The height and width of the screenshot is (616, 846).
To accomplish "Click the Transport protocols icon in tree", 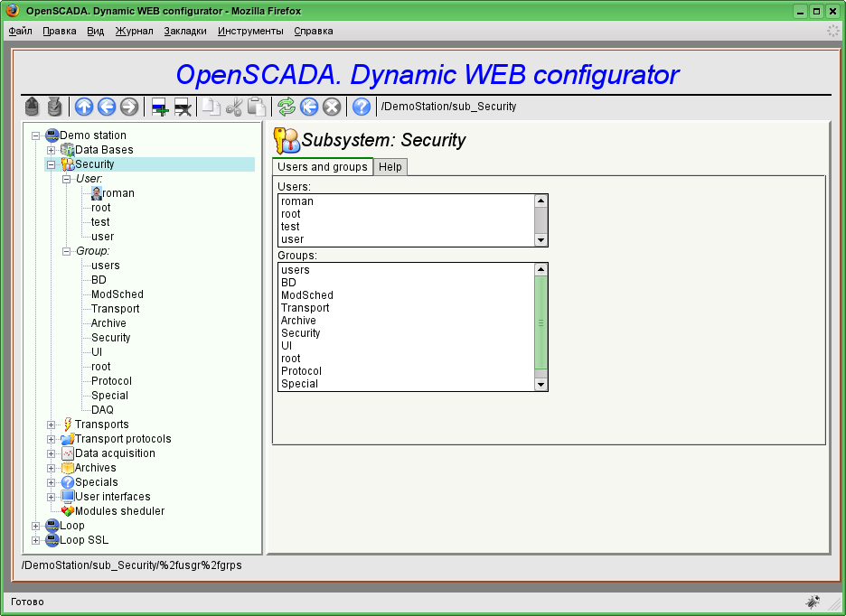I will [68, 439].
